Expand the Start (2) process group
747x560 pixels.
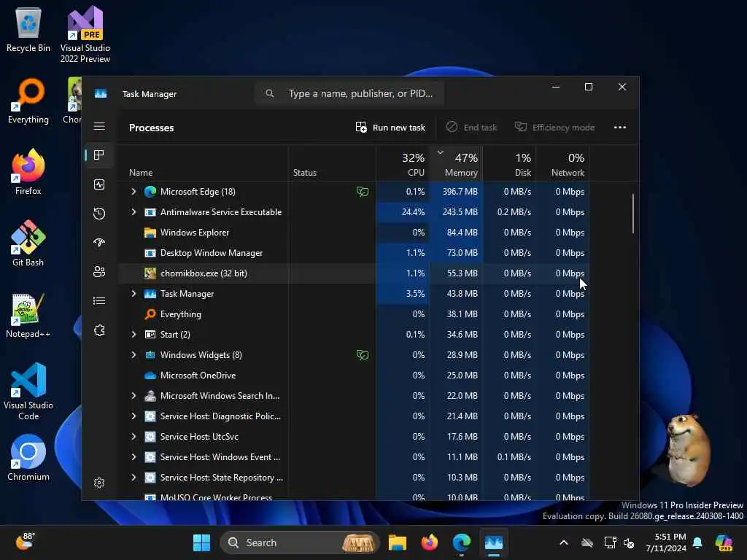133,334
